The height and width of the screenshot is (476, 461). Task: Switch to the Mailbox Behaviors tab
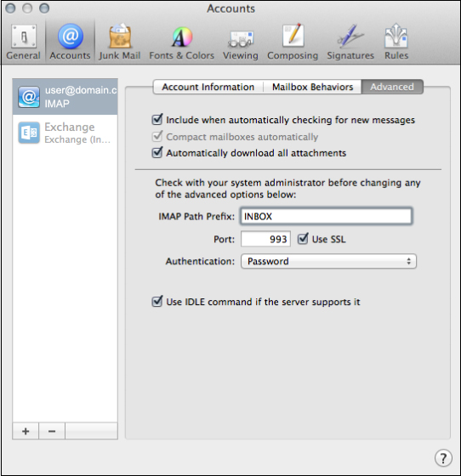[x=312, y=87]
